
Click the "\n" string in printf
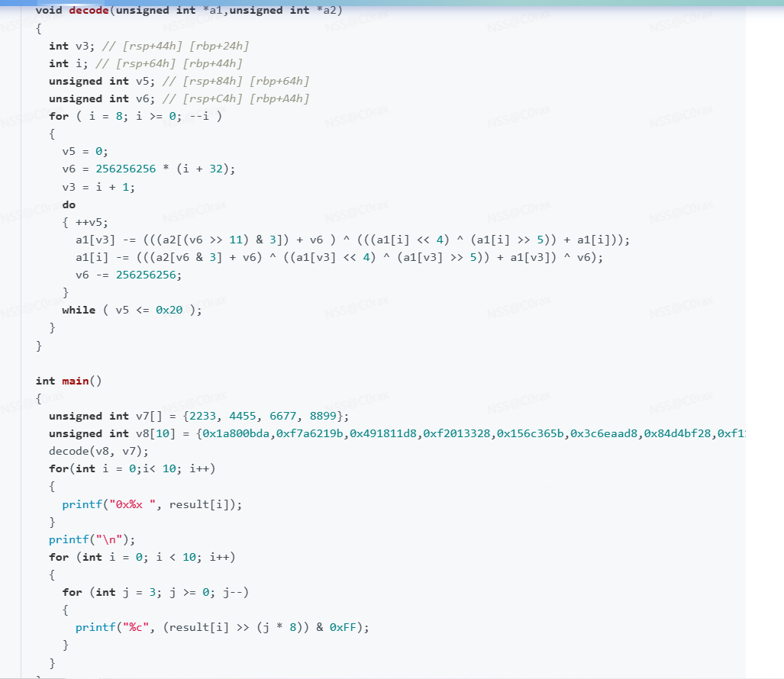pyautogui.click(x=108, y=539)
